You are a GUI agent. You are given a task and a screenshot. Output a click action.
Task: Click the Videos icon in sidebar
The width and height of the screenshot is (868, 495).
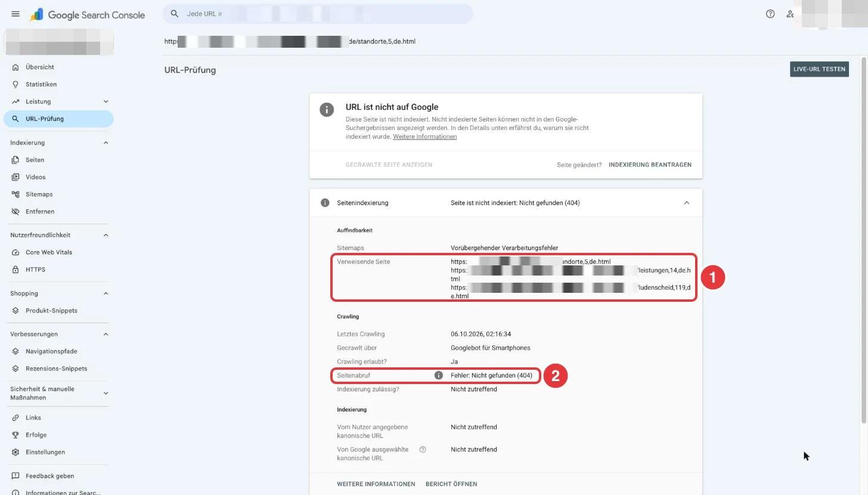click(x=15, y=177)
